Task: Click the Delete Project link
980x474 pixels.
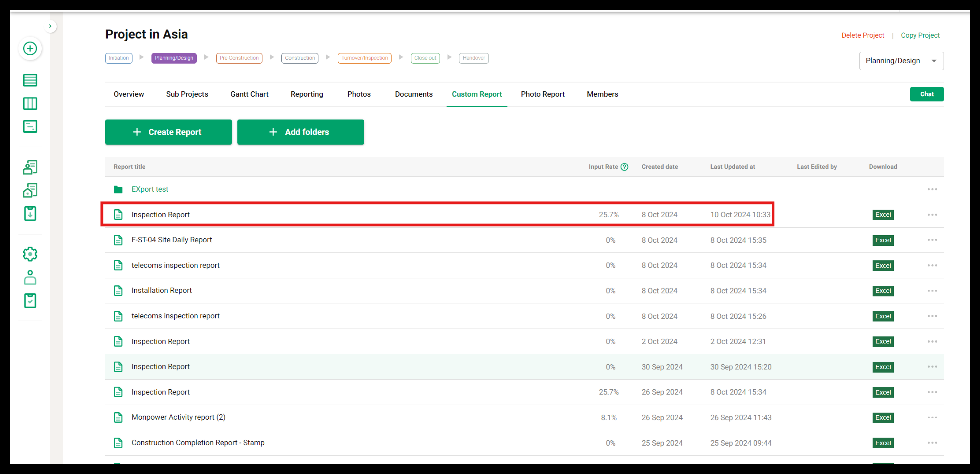Action: [x=862, y=35]
